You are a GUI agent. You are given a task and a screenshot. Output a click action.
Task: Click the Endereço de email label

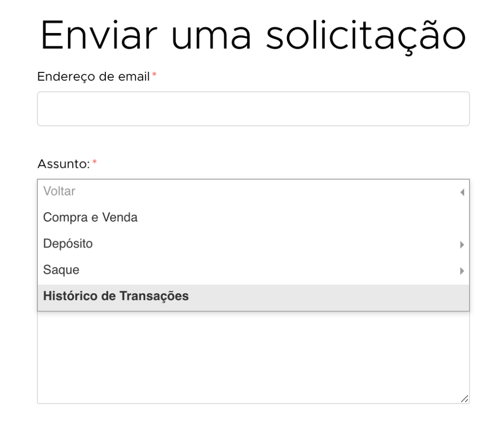pos(93,77)
